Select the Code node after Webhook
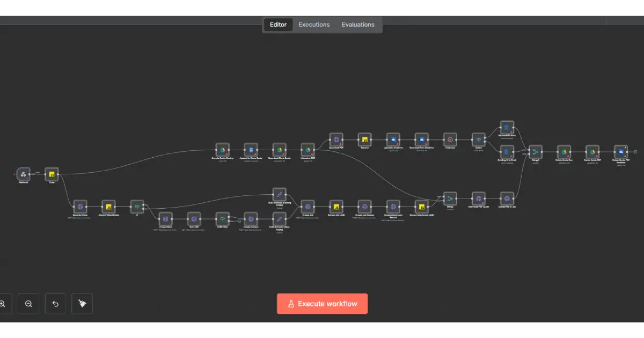This screenshot has width=644, height=338. pos(52,174)
